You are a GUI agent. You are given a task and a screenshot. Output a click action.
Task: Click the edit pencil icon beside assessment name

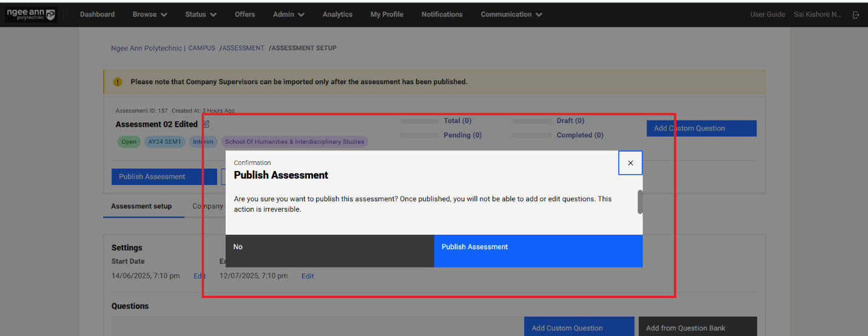click(x=206, y=124)
